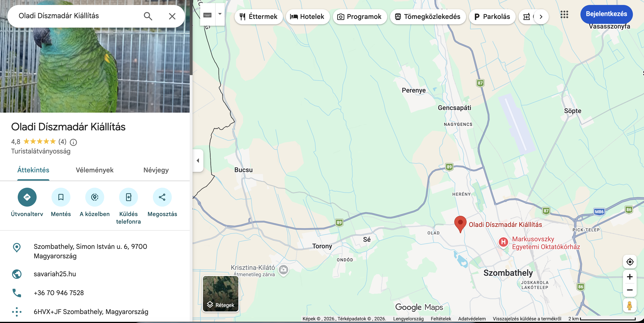
Task: Open rating info icon beside reviews
Action: pyautogui.click(x=73, y=142)
